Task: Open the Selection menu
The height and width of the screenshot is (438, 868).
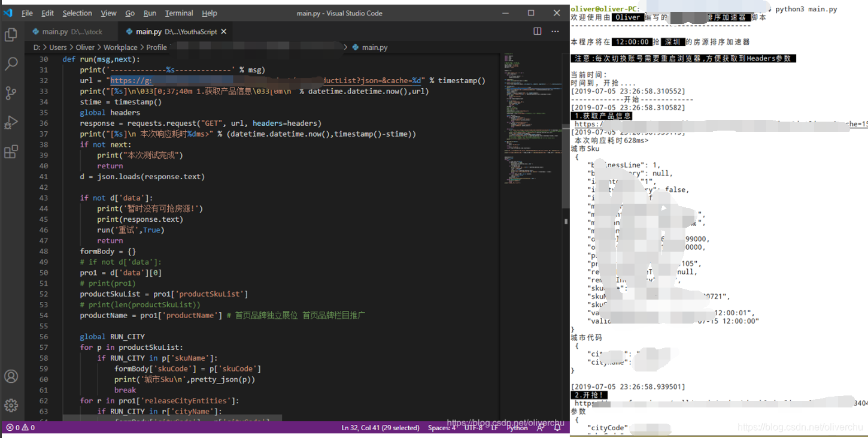Action: 77,13
